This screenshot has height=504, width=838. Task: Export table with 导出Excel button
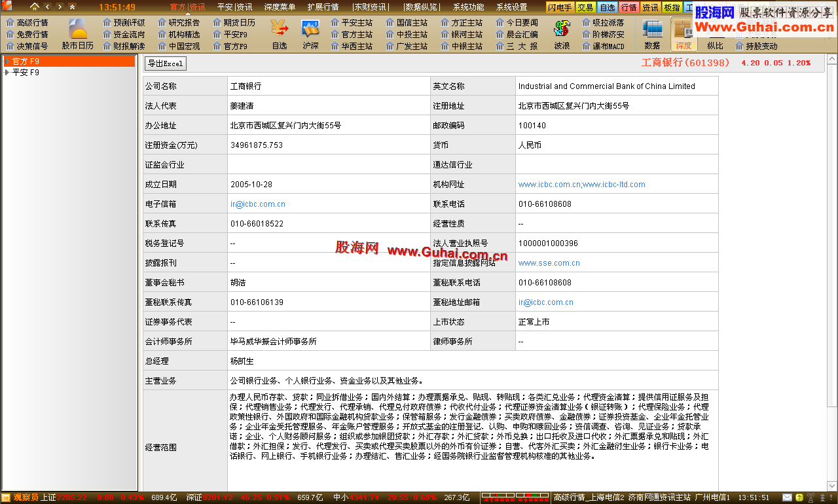point(166,63)
